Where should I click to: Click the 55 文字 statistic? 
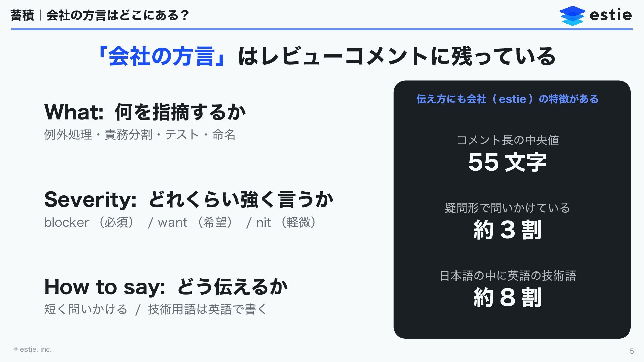tap(507, 162)
